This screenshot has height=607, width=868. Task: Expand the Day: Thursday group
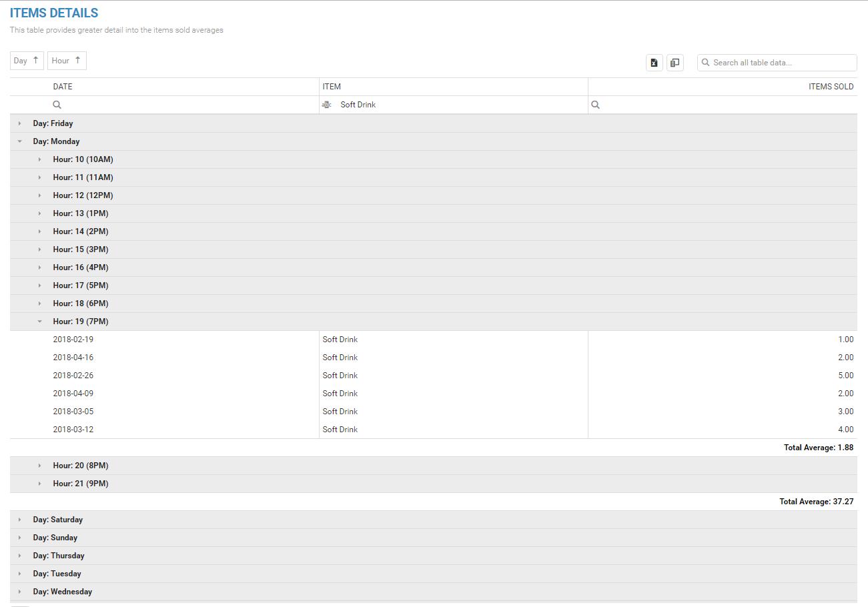(20, 556)
